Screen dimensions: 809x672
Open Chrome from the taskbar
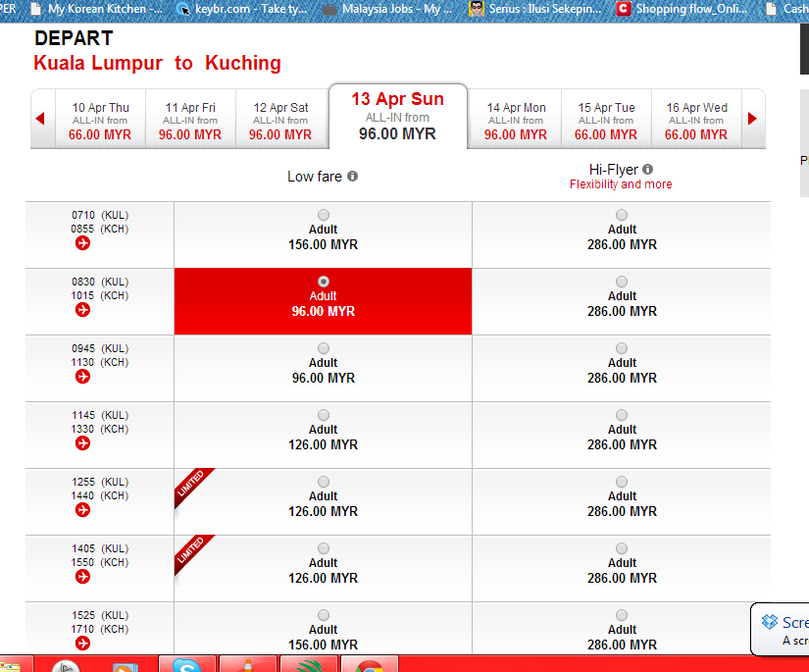pyautogui.click(x=370, y=665)
